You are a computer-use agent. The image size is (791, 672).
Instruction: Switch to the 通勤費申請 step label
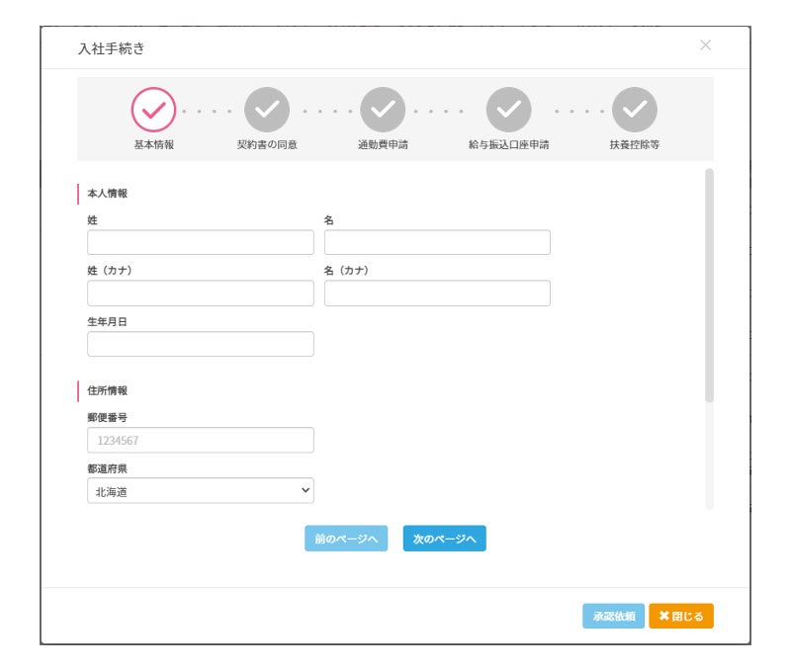(x=383, y=144)
